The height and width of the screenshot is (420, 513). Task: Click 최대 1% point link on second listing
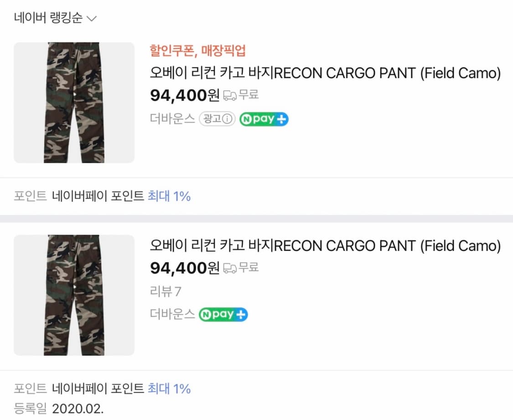click(x=169, y=389)
